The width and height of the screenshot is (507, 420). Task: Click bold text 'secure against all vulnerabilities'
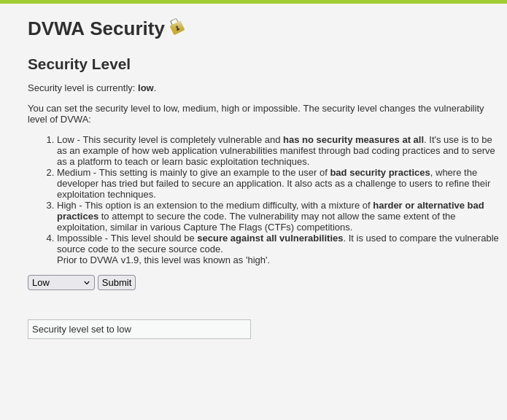(270, 238)
